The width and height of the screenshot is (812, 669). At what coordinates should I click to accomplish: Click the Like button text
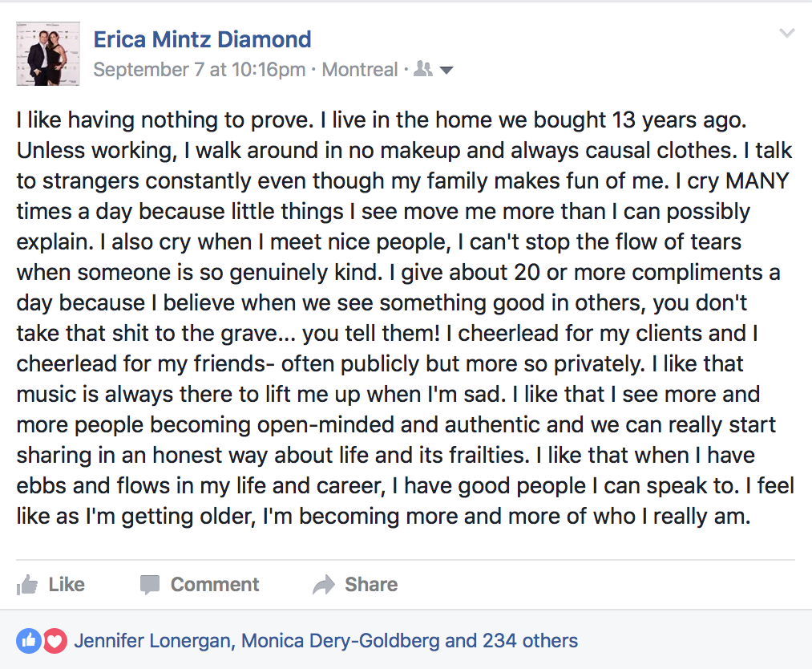tap(67, 585)
